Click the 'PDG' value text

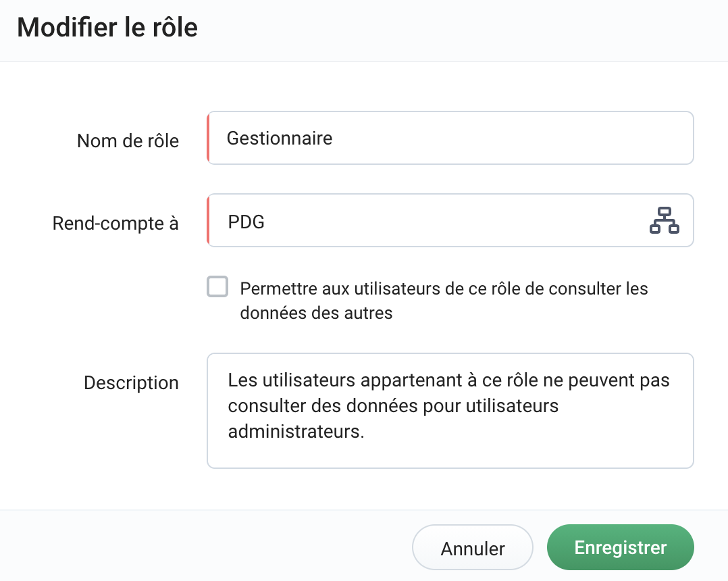[246, 222]
